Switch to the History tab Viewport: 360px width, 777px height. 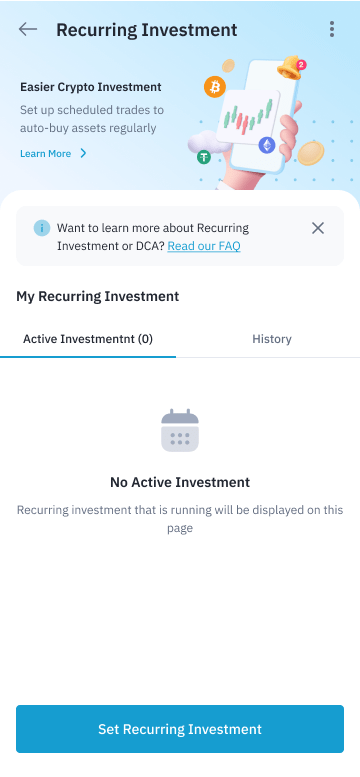pyautogui.click(x=272, y=339)
